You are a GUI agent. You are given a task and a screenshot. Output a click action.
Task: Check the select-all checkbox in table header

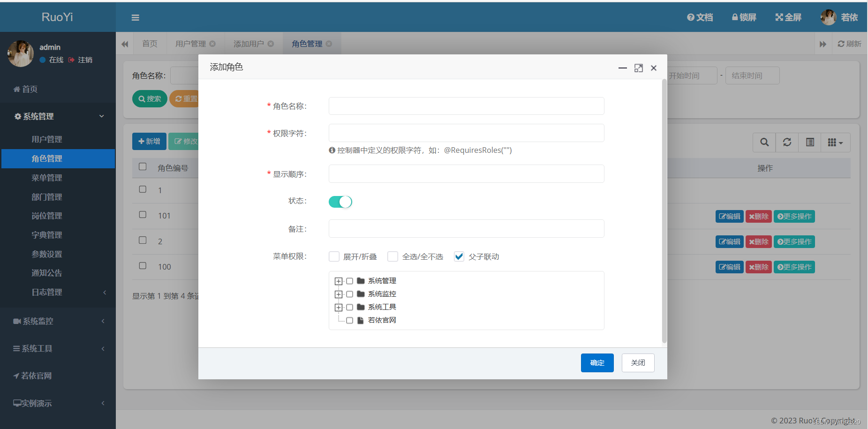(143, 166)
